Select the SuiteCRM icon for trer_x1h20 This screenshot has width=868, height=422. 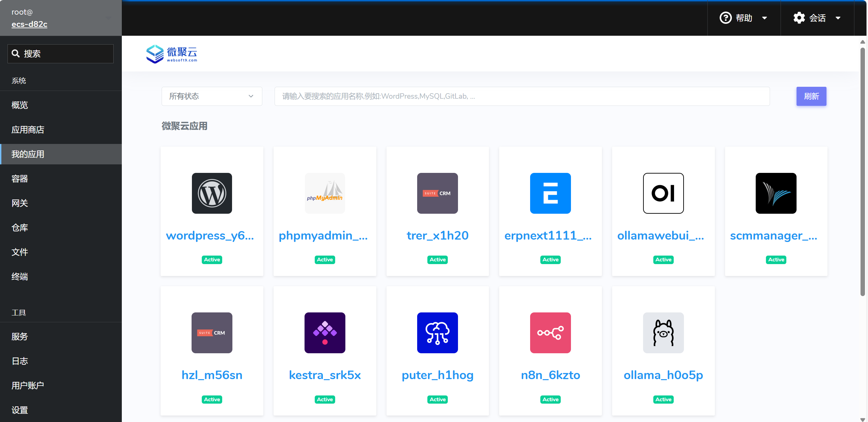pyautogui.click(x=437, y=193)
